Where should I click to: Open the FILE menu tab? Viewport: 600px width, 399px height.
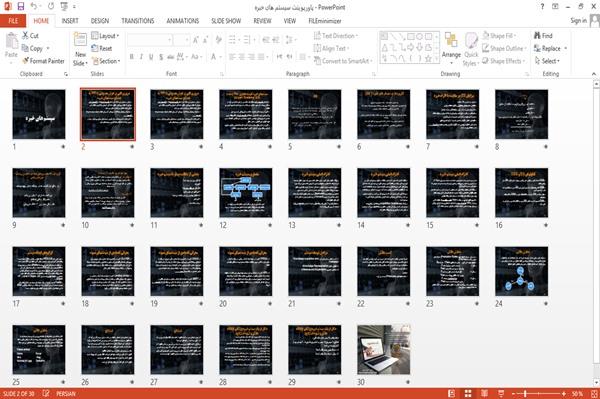[13, 21]
